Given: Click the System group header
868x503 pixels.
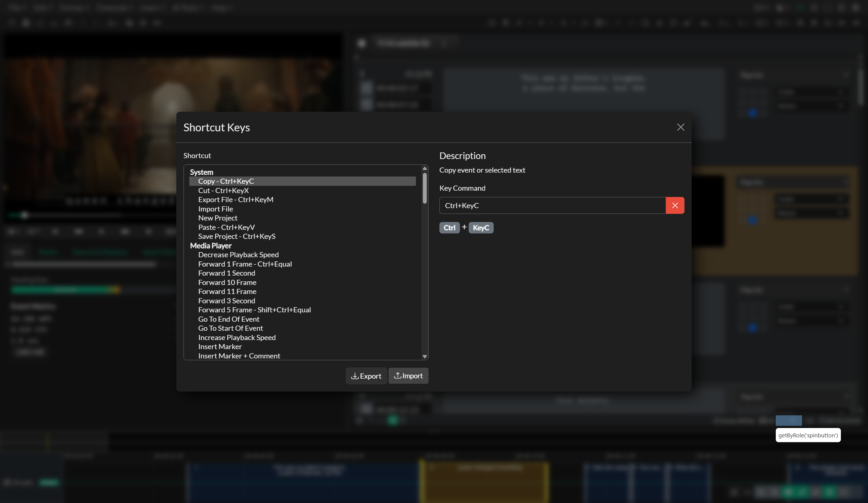Looking at the screenshot, I should coord(202,172).
